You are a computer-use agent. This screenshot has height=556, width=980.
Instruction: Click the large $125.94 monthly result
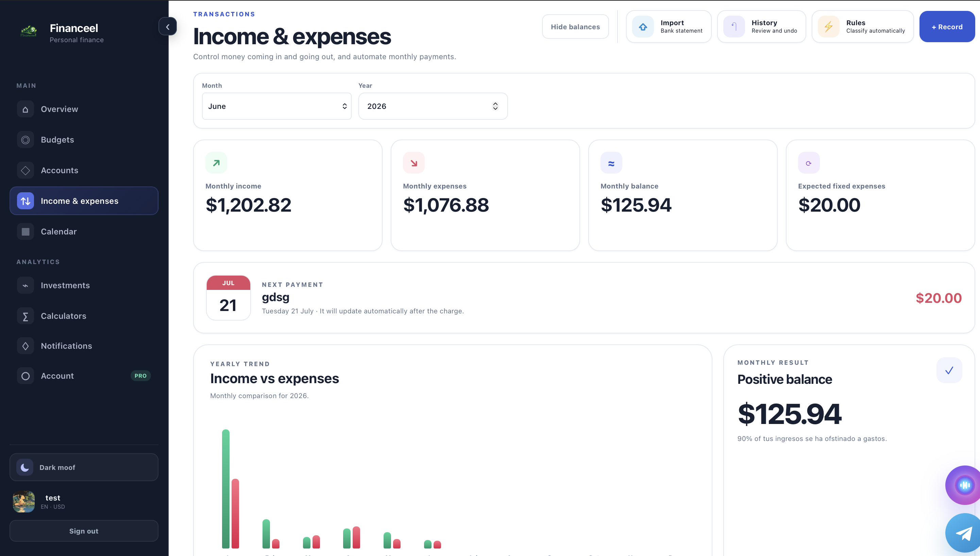[x=789, y=414]
